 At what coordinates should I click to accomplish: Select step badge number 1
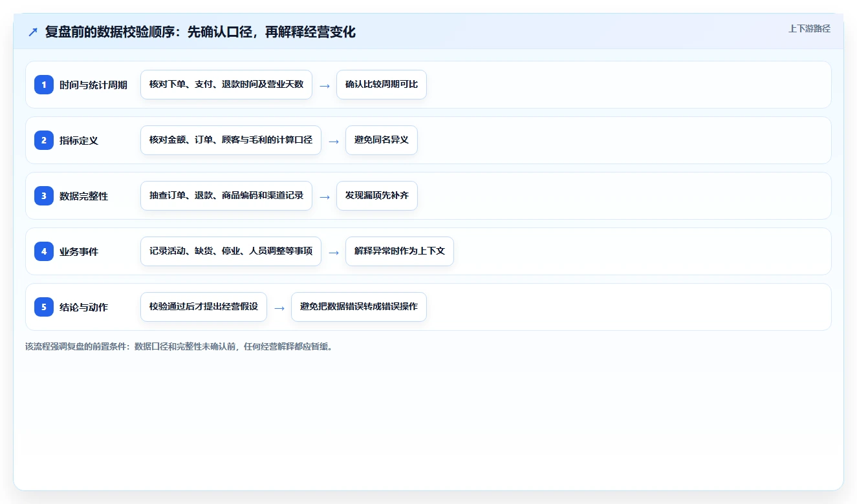[x=44, y=85]
